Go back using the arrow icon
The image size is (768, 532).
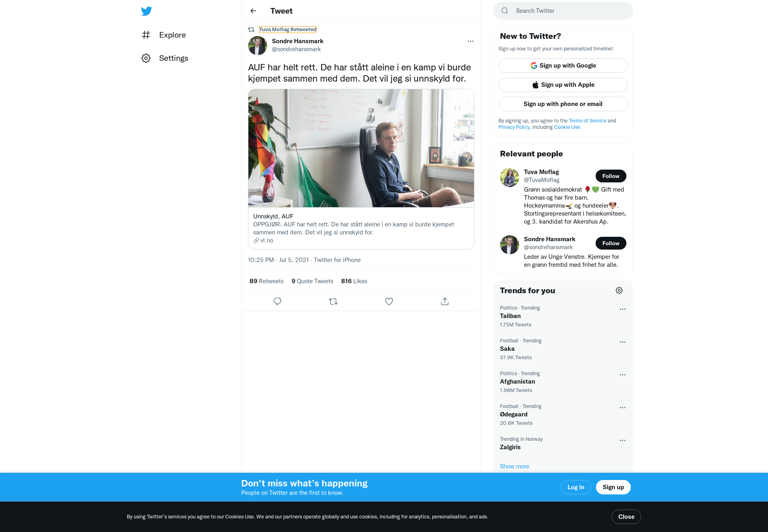253,11
